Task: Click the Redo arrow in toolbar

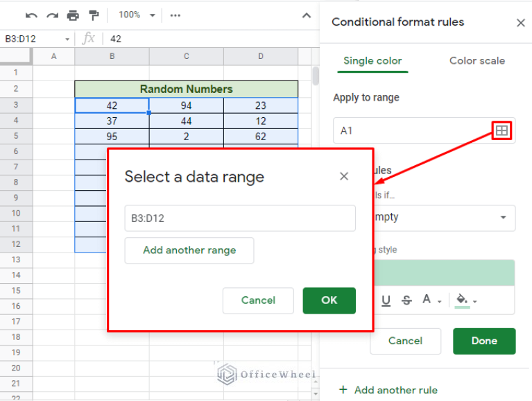Action: click(52, 15)
